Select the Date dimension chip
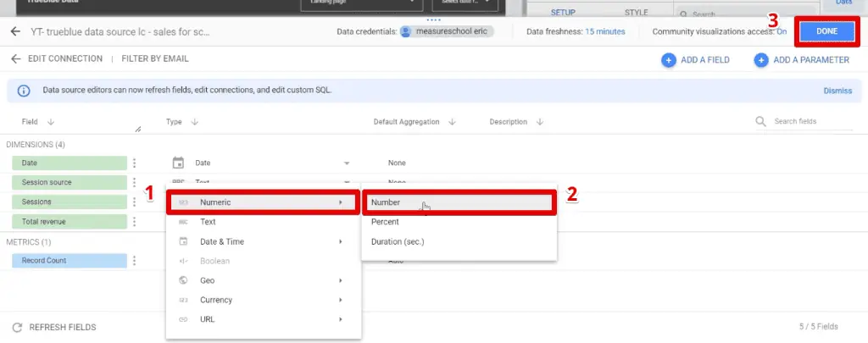The image size is (868, 343). (x=70, y=163)
